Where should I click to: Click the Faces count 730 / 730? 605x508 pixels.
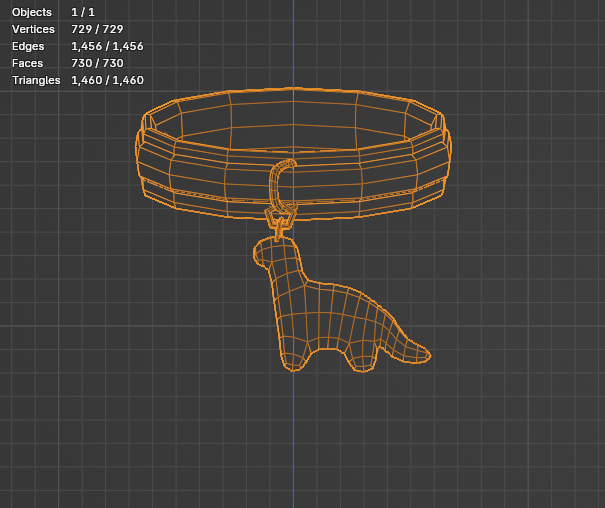[97, 63]
